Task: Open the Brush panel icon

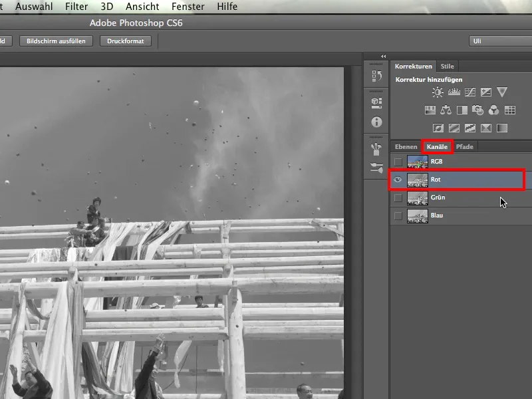Action: pyautogui.click(x=376, y=149)
